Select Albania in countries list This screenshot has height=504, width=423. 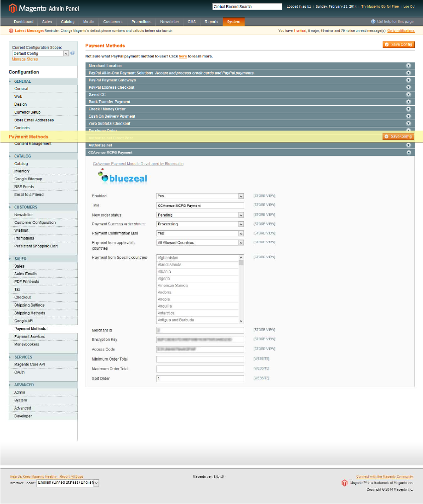click(x=198, y=272)
